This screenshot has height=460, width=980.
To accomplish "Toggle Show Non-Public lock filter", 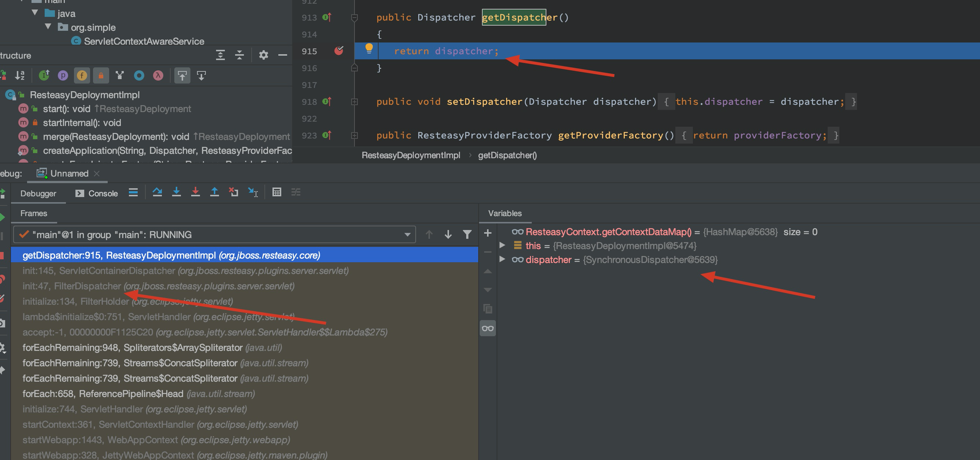I will pos(101,76).
